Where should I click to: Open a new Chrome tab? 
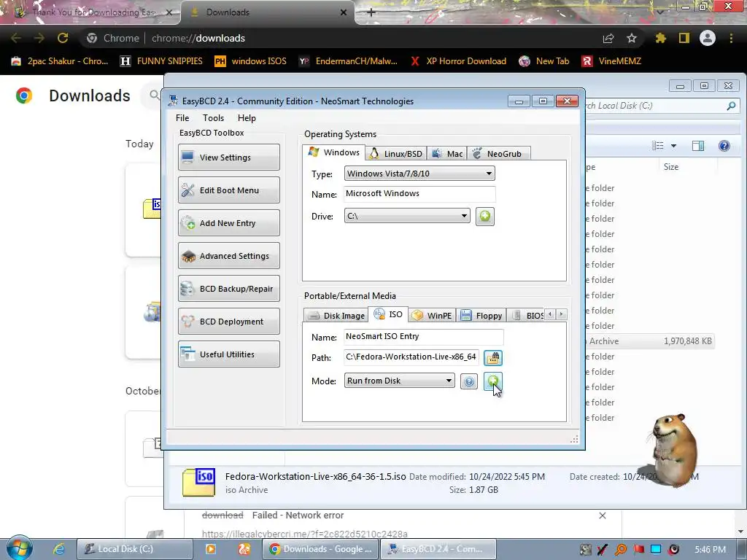[x=371, y=12]
